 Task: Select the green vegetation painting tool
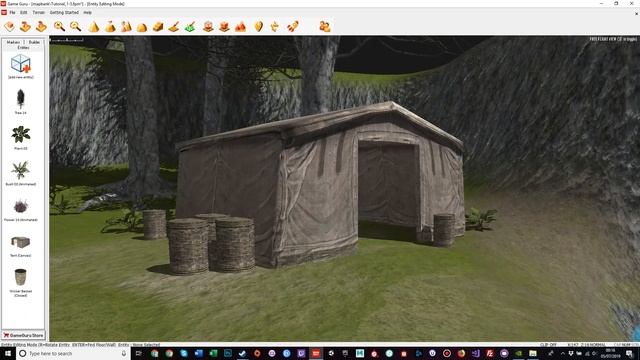coord(190,27)
